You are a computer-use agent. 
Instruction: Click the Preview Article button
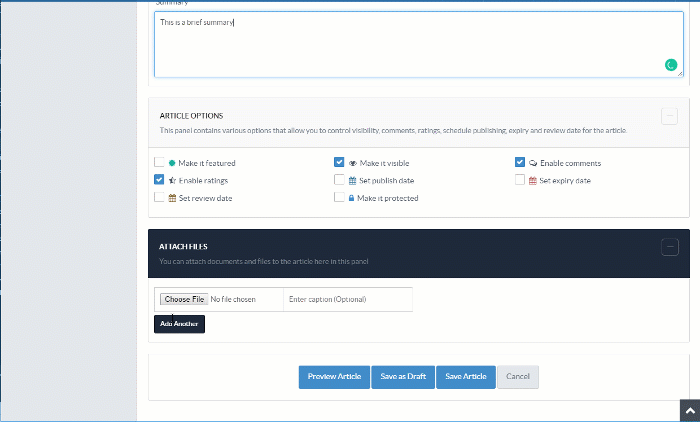(334, 376)
